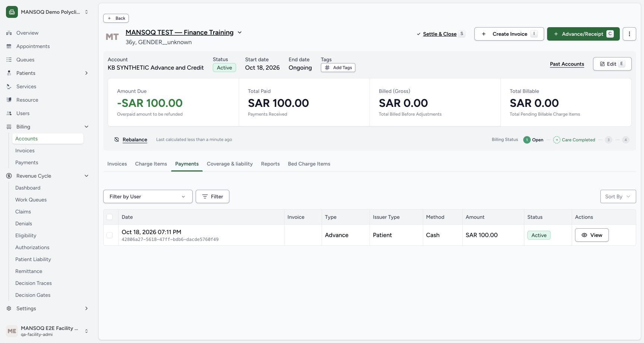Open the facility switcher at top
The image size is (644, 343).
coord(48,12)
